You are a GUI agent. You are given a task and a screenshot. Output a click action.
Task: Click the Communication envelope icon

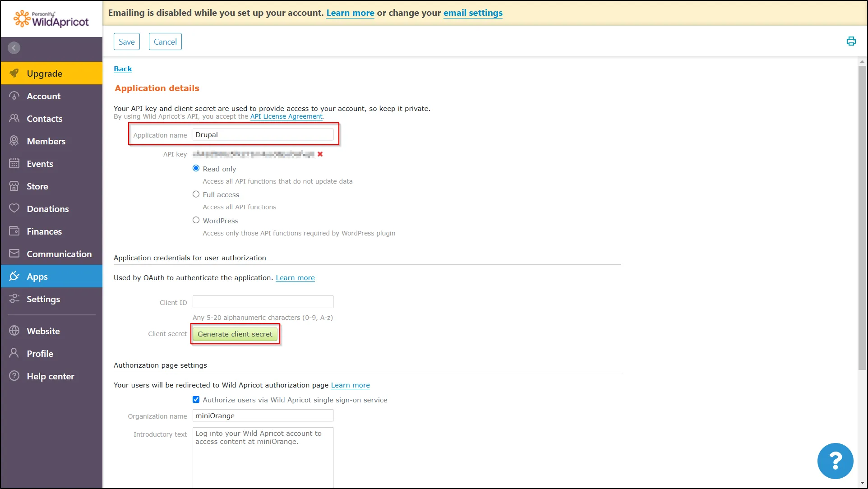(x=14, y=254)
